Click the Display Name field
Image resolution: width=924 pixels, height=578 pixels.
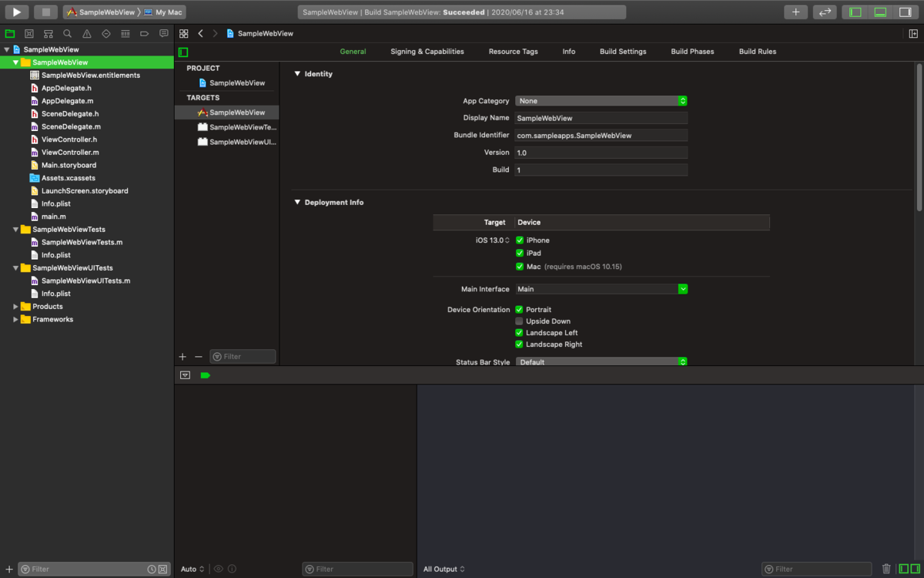(x=601, y=118)
